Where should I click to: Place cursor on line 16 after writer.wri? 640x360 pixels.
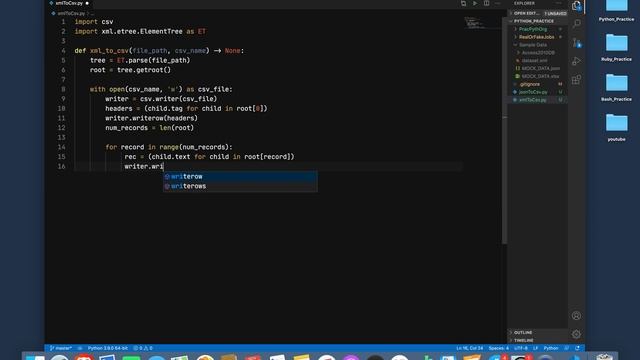164,167
